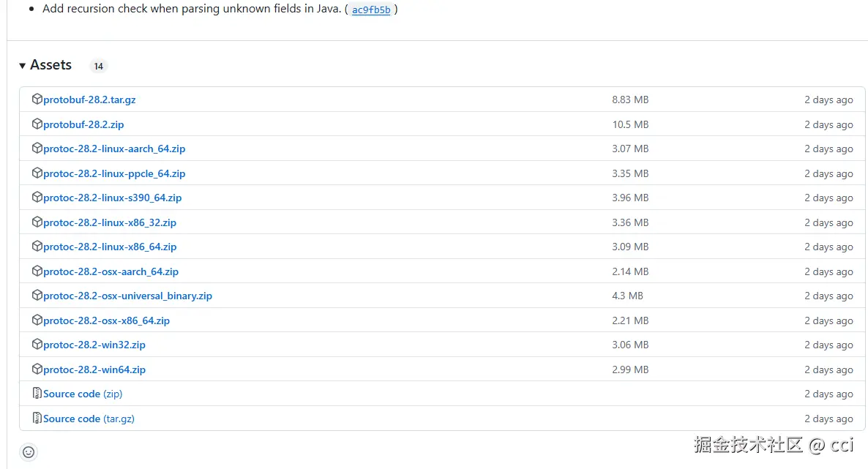Click package icon beside protoc-28.2-linux-ppcle_64.zip

point(37,173)
